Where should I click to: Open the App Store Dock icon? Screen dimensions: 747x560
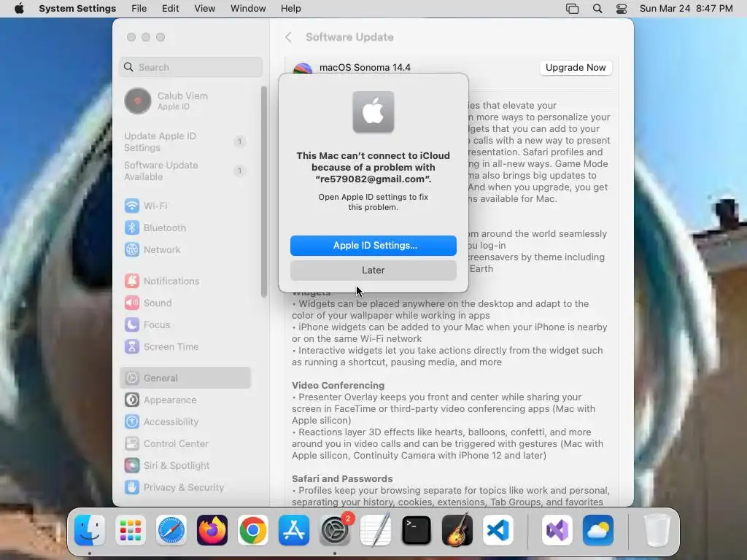[294, 530]
